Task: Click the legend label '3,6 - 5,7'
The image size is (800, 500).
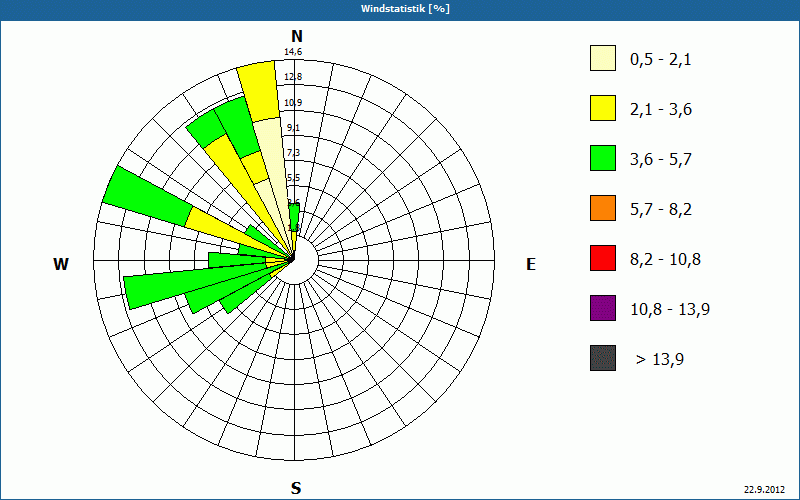Action: [661, 160]
